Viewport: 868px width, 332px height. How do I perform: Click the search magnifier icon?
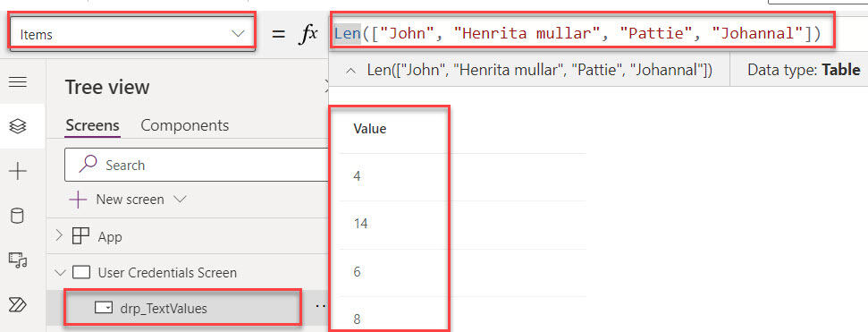tap(87, 164)
